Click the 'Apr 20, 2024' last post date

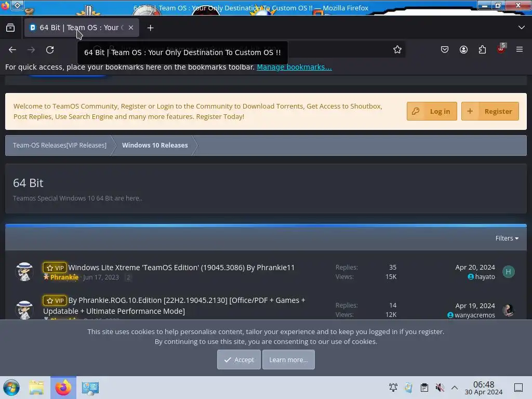tap(475, 268)
